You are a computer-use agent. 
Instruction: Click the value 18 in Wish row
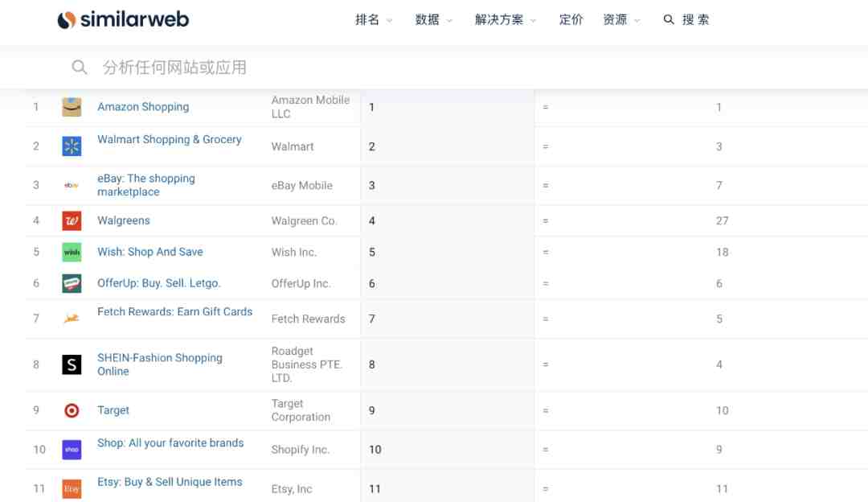(722, 252)
